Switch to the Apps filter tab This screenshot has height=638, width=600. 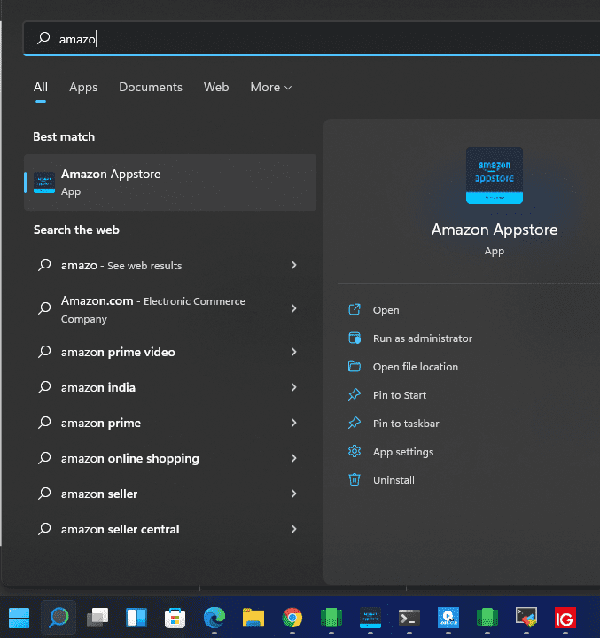(83, 87)
